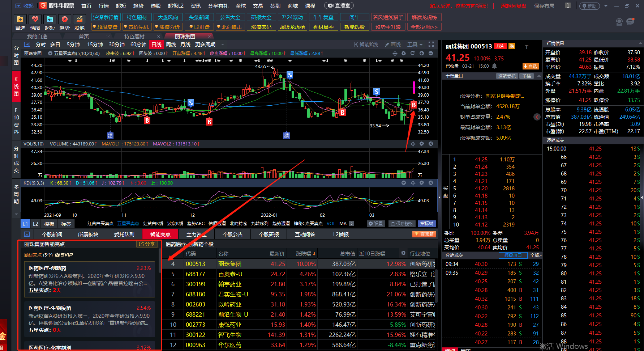The height and width of the screenshot is (351, 644).
Task: Click the S sell marker at 43.65 peak
Action: (x=290, y=75)
